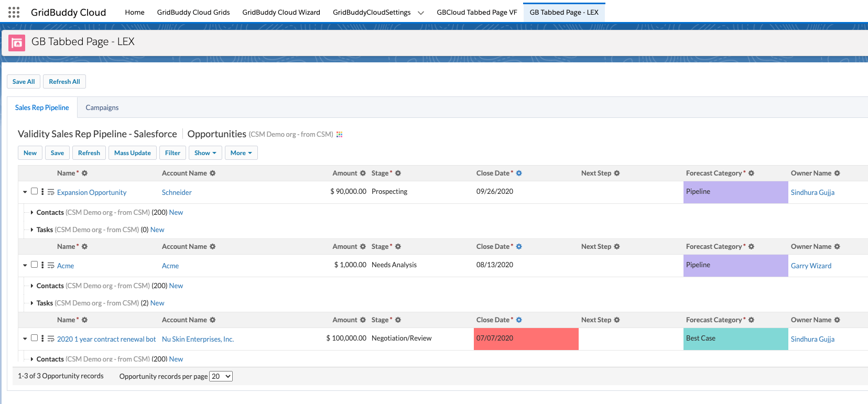
Task: Open the App Launcher dots icon
Action: coord(14,13)
